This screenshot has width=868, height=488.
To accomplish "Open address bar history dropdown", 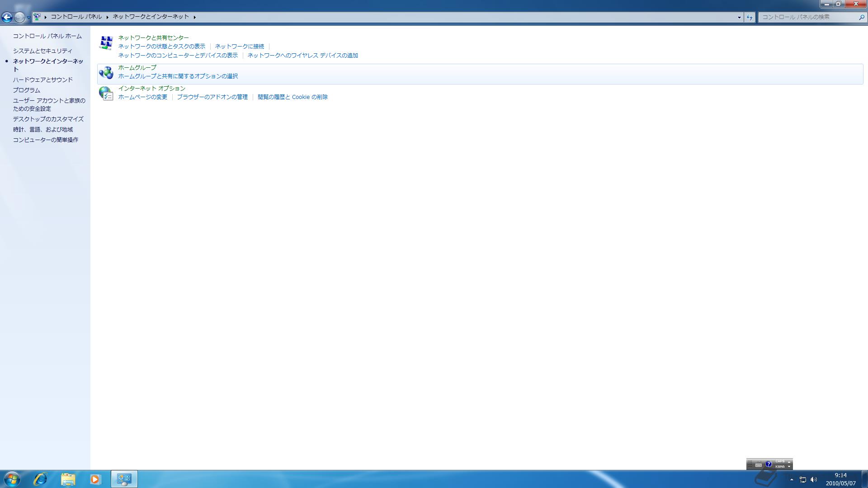I will point(739,17).
